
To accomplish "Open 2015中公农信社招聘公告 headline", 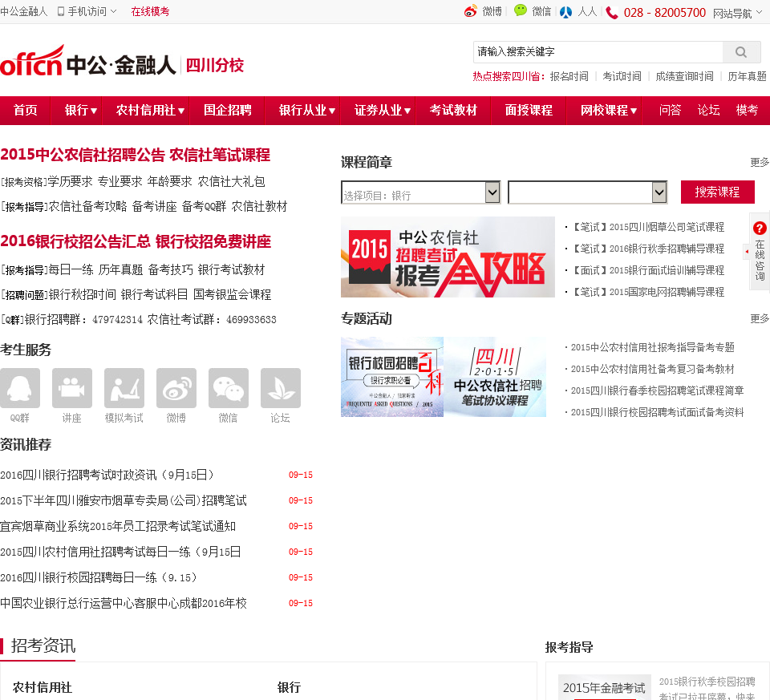I will [x=83, y=155].
